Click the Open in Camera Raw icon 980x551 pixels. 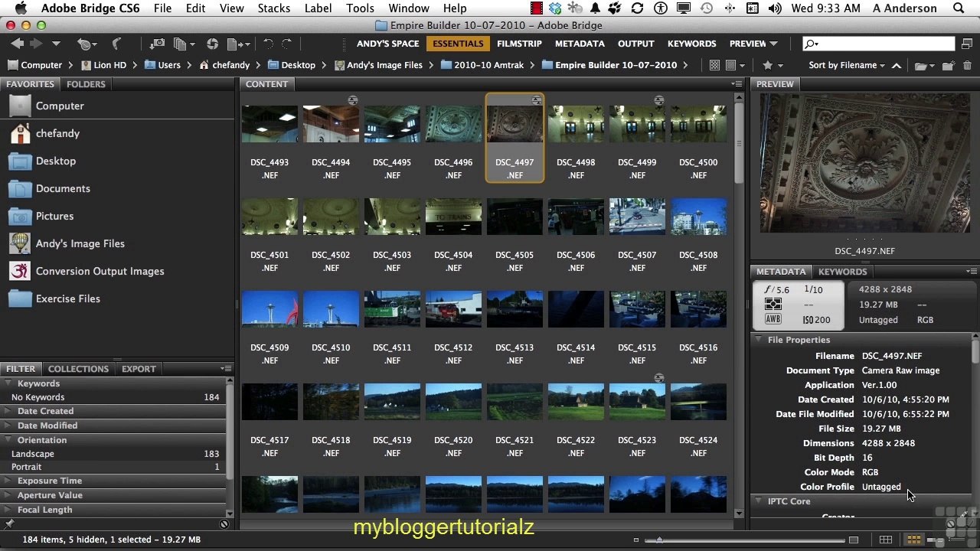[x=212, y=44]
